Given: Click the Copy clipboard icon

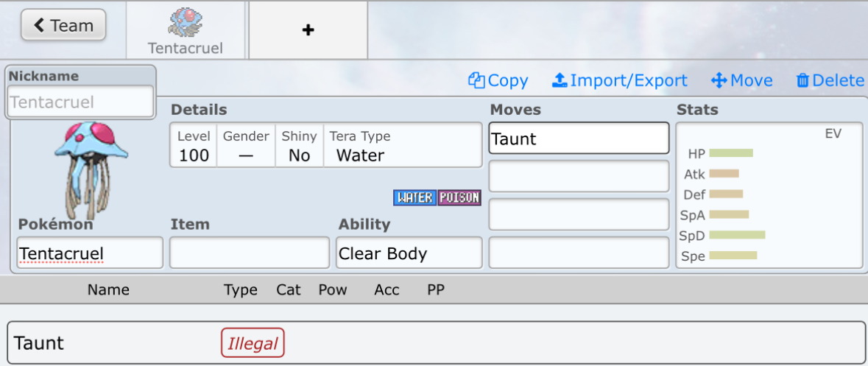Looking at the screenshot, I should (x=476, y=81).
